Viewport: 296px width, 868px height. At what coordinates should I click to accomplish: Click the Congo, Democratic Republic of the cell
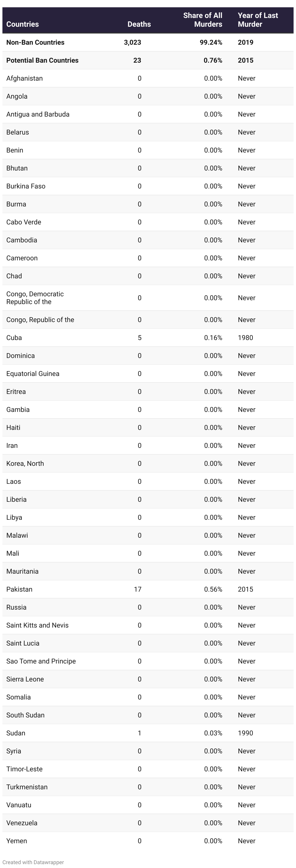(x=35, y=298)
